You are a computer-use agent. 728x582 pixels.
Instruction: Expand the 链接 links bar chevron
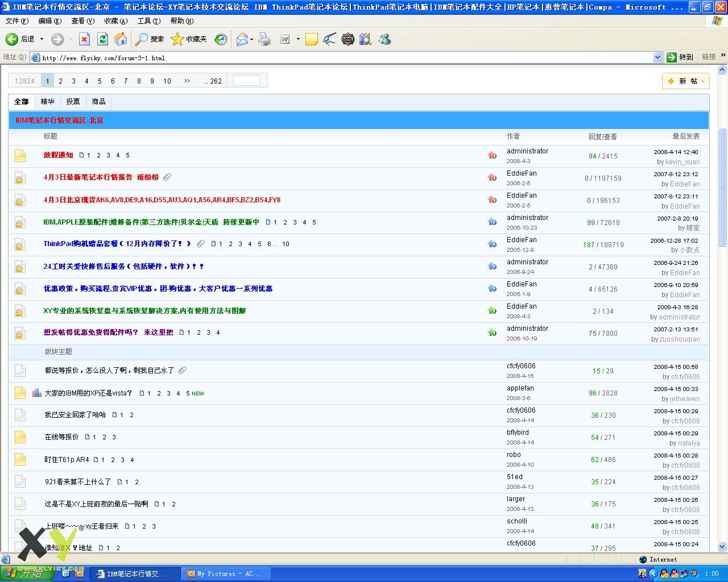[723, 56]
